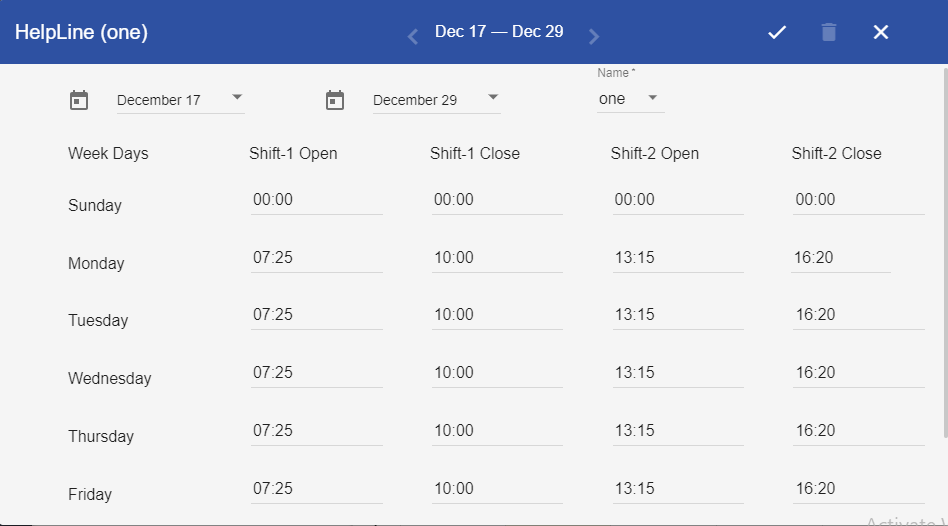Click the trash delete icon in header
The image size is (948, 526).
click(828, 33)
